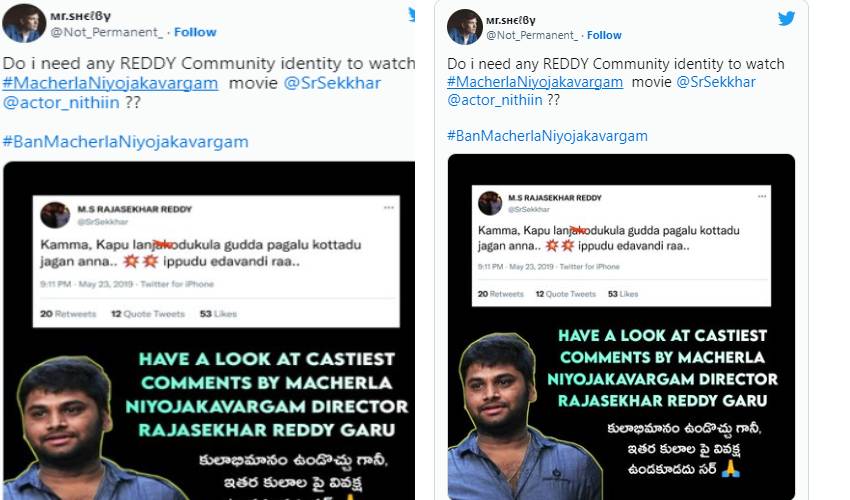Open @actor_nithiin mention in left tweet

pyautogui.click(x=61, y=102)
